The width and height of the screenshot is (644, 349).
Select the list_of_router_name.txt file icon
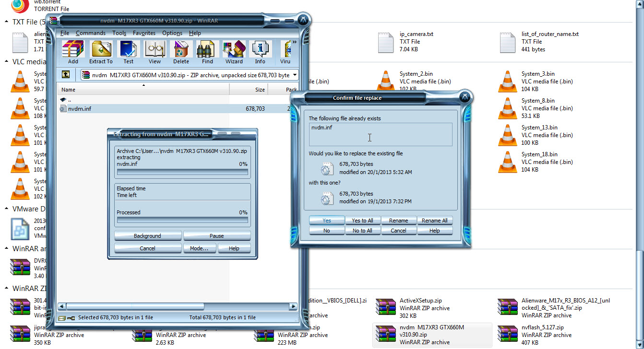click(507, 42)
